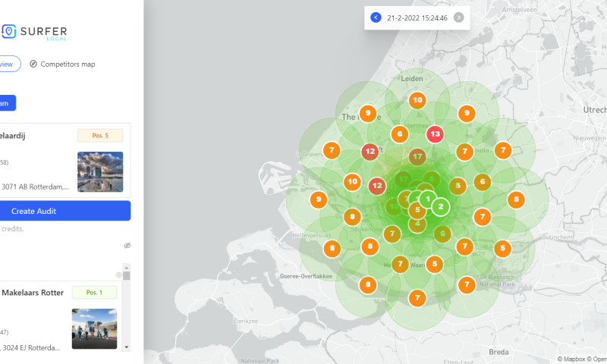
Task: Click the Pos. 5 position badge
Action: [100, 136]
